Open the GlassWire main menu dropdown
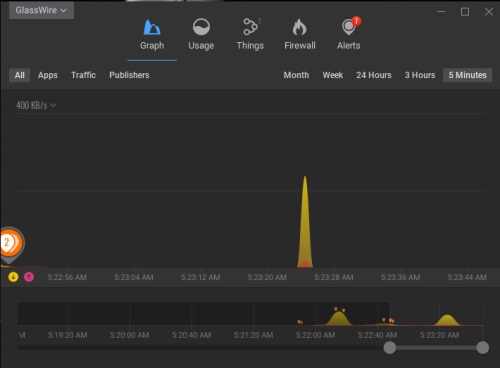The width and height of the screenshot is (500, 368). (41, 10)
